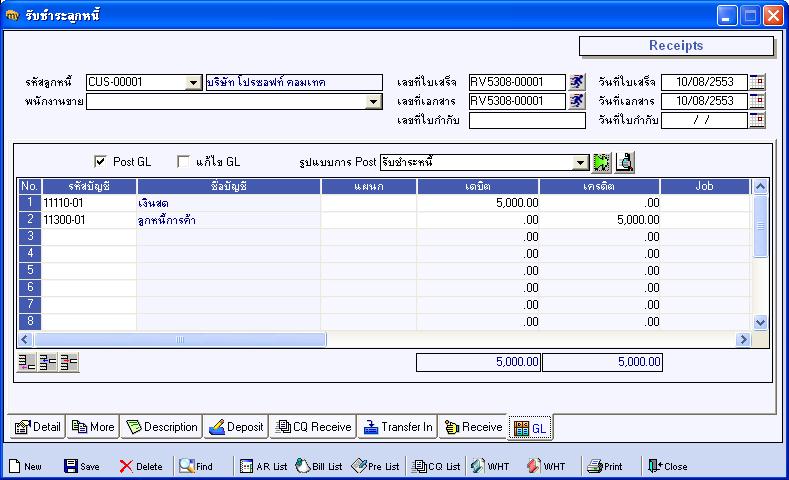Select account code cell 11110-01
The width and height of the screenshot is (789, 480).
90,203
